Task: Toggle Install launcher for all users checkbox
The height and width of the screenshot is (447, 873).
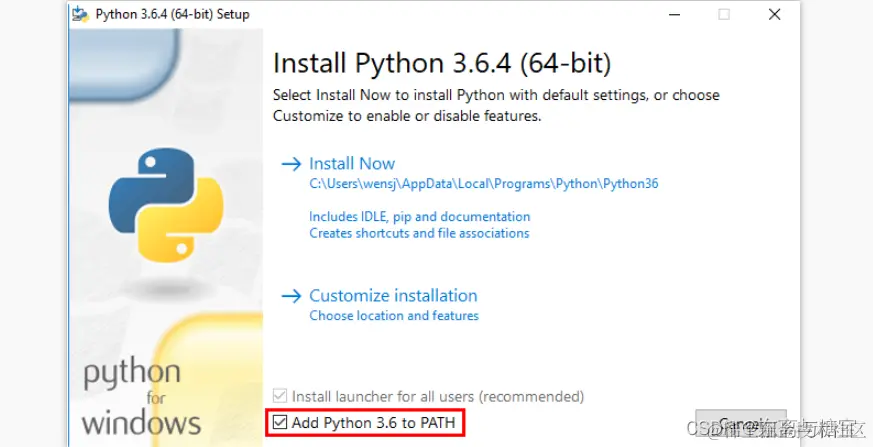Action: pyautogui.click(x=281, y=396)
